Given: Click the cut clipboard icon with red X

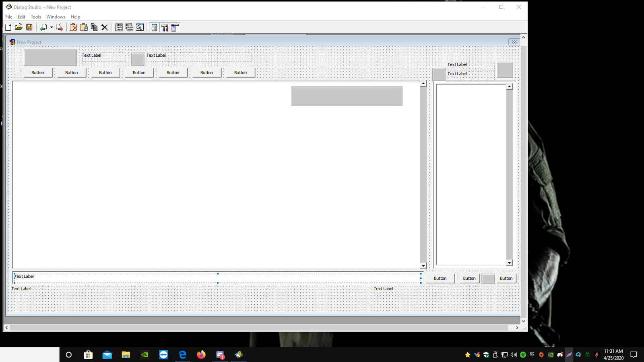Looking at the screenshot, I should coord(73,27).
